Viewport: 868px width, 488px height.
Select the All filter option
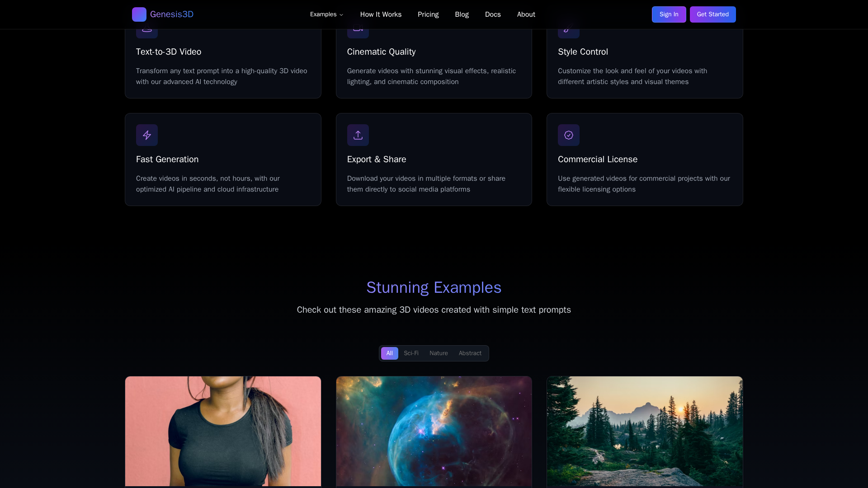coord(389,353)
